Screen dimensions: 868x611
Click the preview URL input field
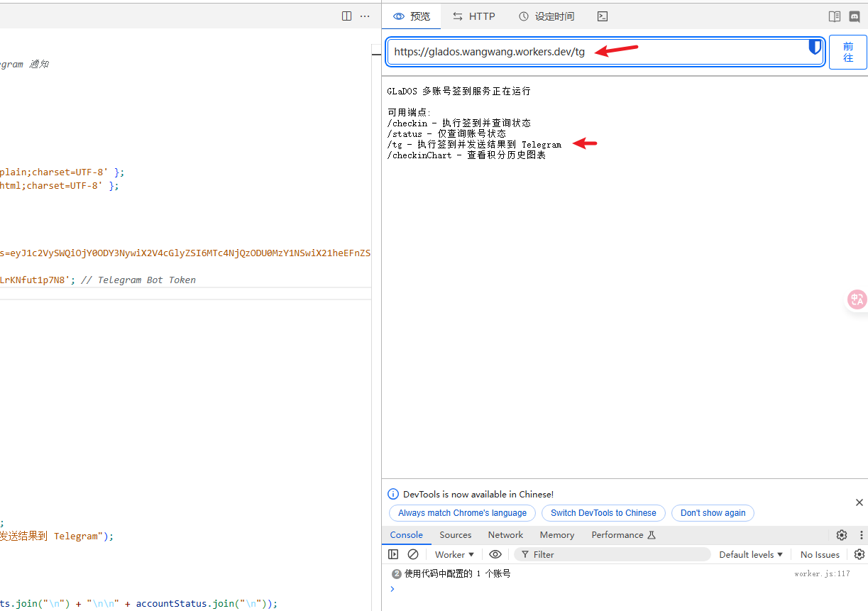605,52
